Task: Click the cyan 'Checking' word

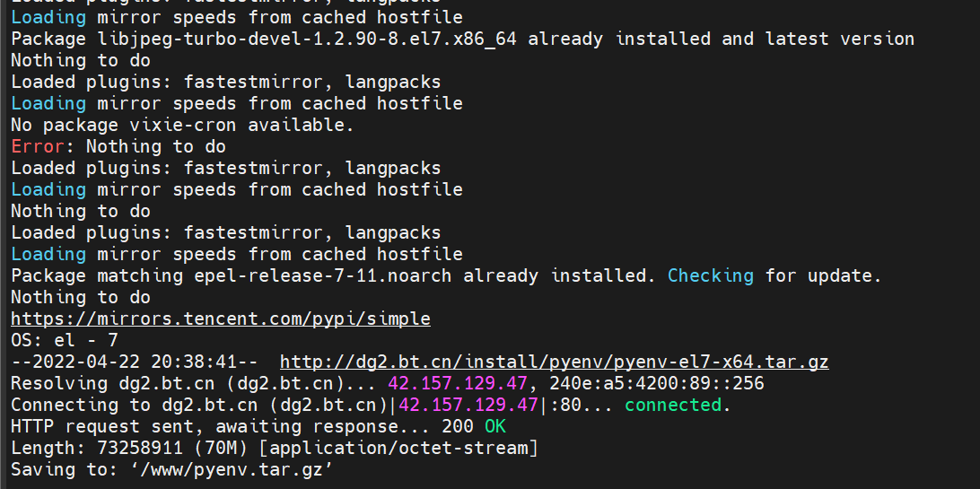Action: point(711,276)
